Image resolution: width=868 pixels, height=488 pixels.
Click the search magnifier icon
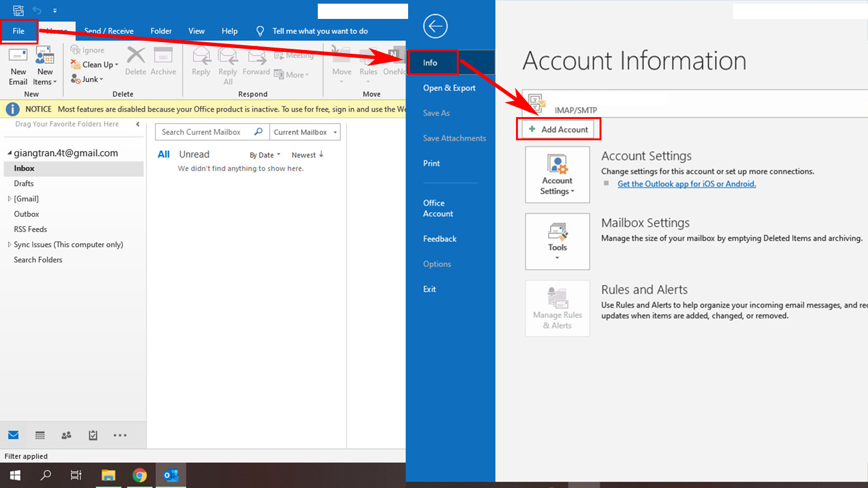click(x=259, y=132)
